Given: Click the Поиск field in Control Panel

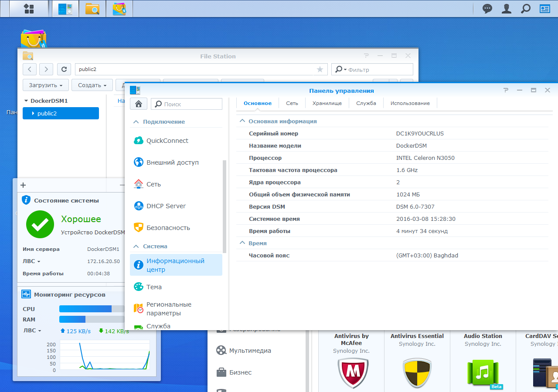Looking at the screenshot, I should (187, 104).
